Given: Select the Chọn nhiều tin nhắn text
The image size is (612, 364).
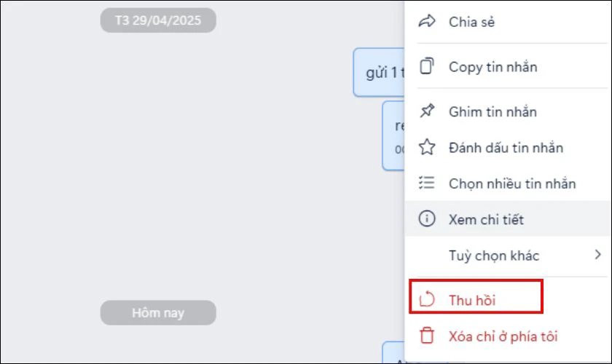Looking at the screenshot, I should (x=512, y=183).
